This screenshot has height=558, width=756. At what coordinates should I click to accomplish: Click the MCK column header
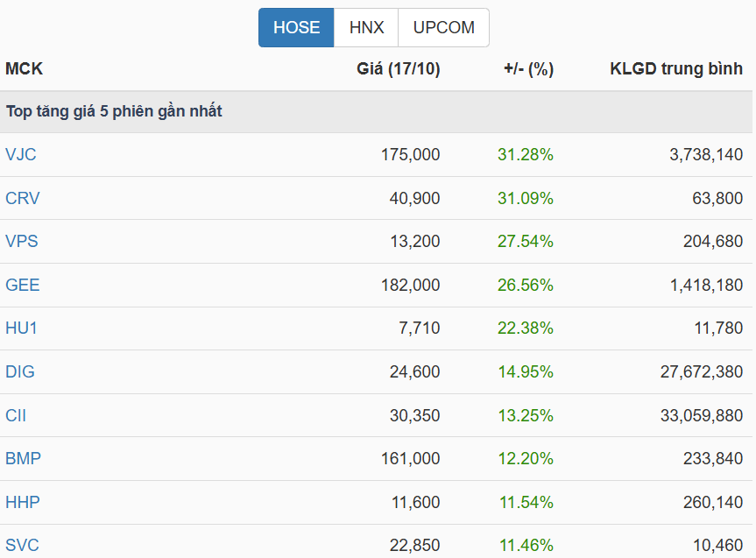click(25, 69)
